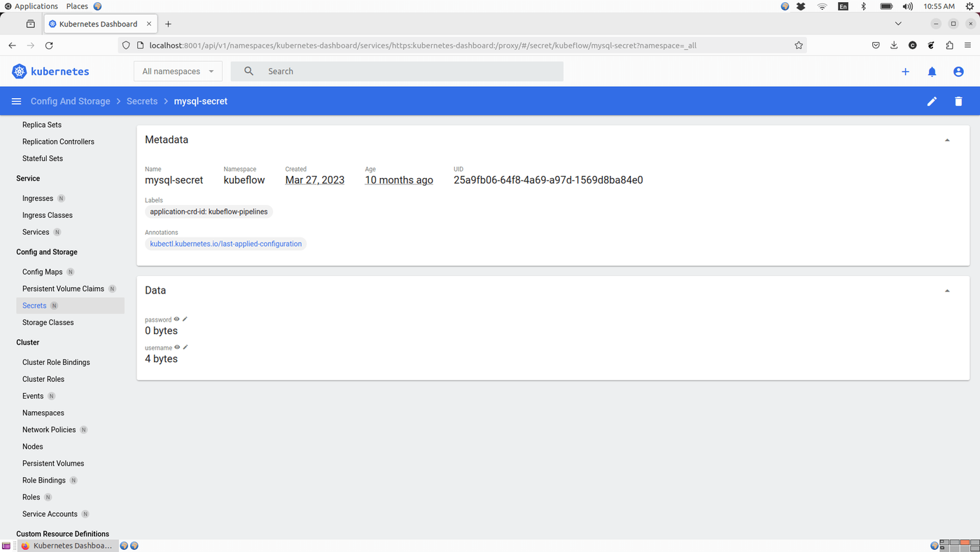Open Firefox downloads icon
This screenshot has height=552, width=980.
coord(894,46)
